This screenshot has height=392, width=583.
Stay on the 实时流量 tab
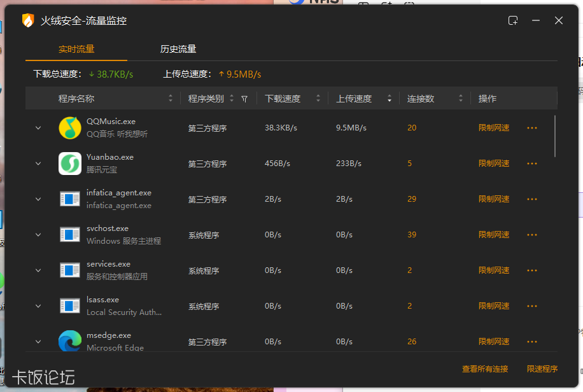point(76,48)
